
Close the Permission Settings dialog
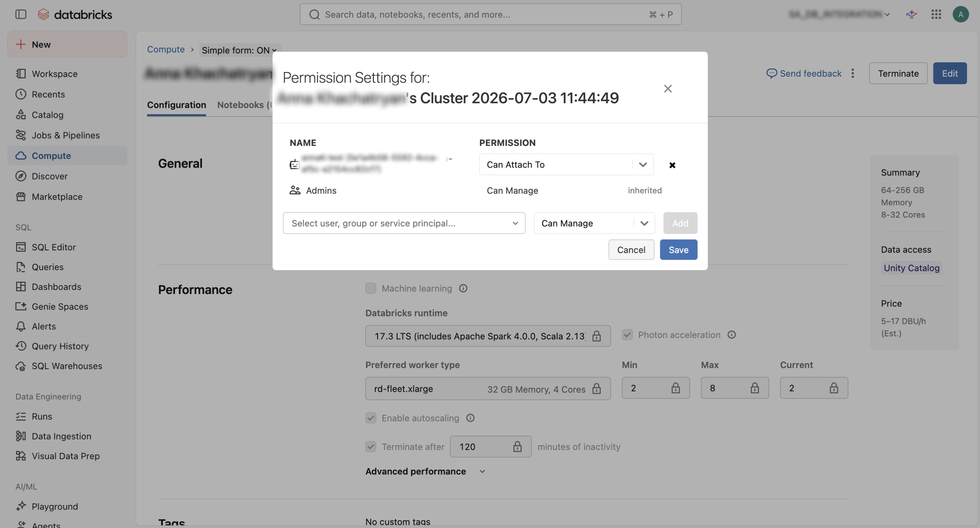coord(667,88)
